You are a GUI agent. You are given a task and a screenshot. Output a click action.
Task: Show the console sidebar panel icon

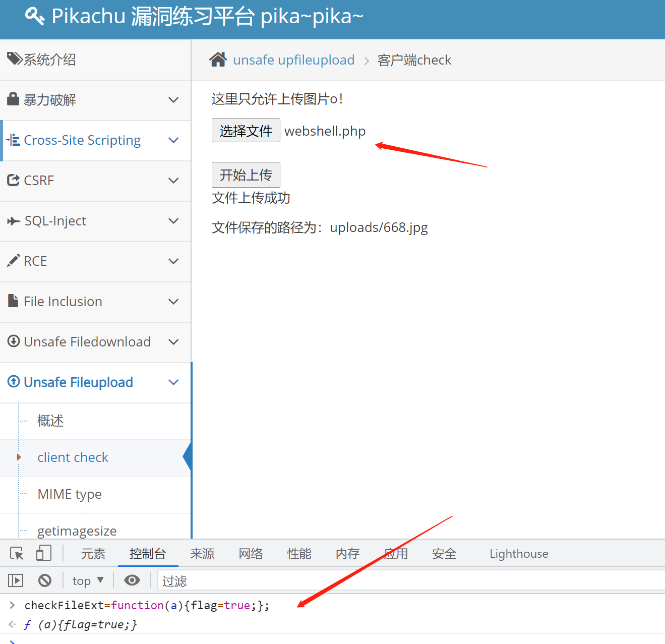pos(16,580)
